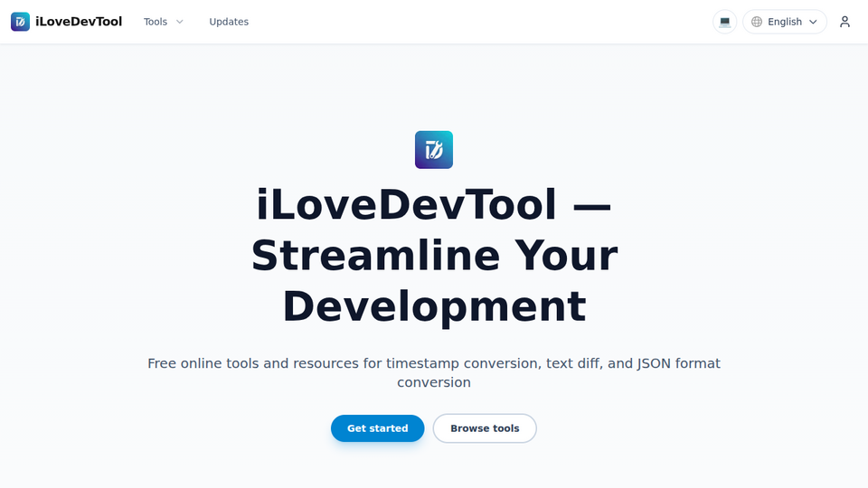Select the heading line "Streamline Your"
The height and width of the screenshot is (488, 868).
click(x=435, y=256)
